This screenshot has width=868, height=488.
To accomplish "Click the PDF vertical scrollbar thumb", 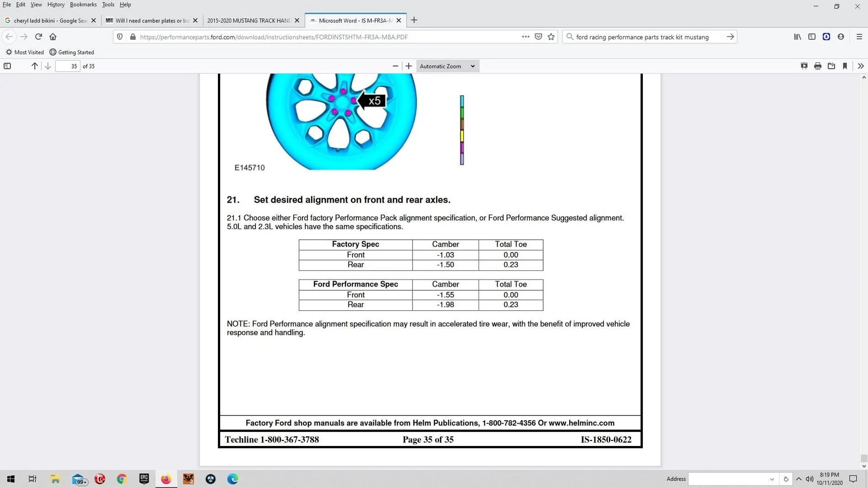I will (x=863, y=458).
